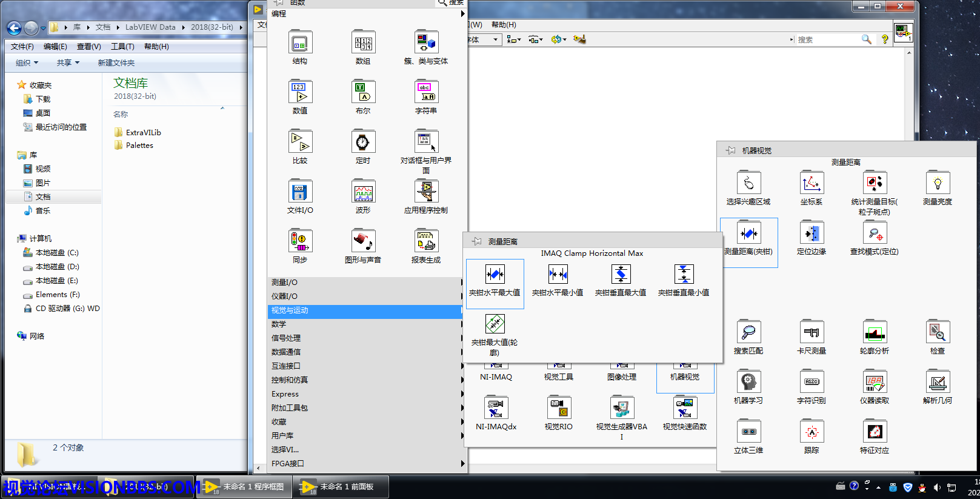Open the 文件I/O palette icon
Viewport: 980px width, 499px height.
(x=300, y=192)
